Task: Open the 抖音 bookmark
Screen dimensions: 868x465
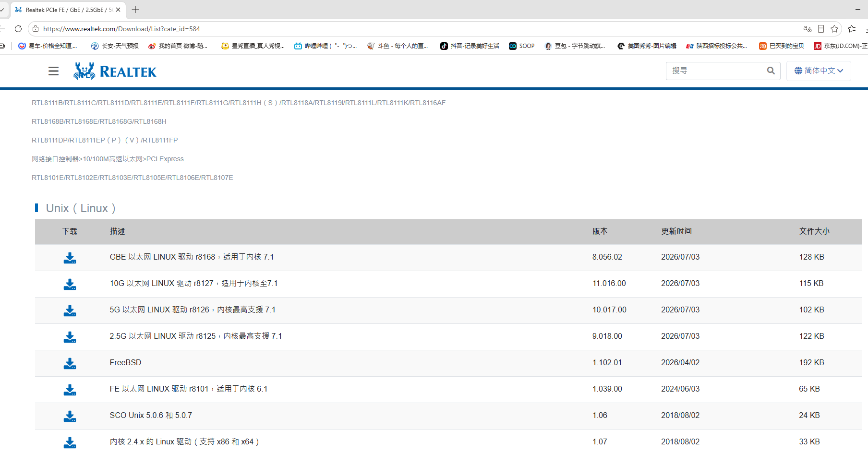Action: [470, 46]
